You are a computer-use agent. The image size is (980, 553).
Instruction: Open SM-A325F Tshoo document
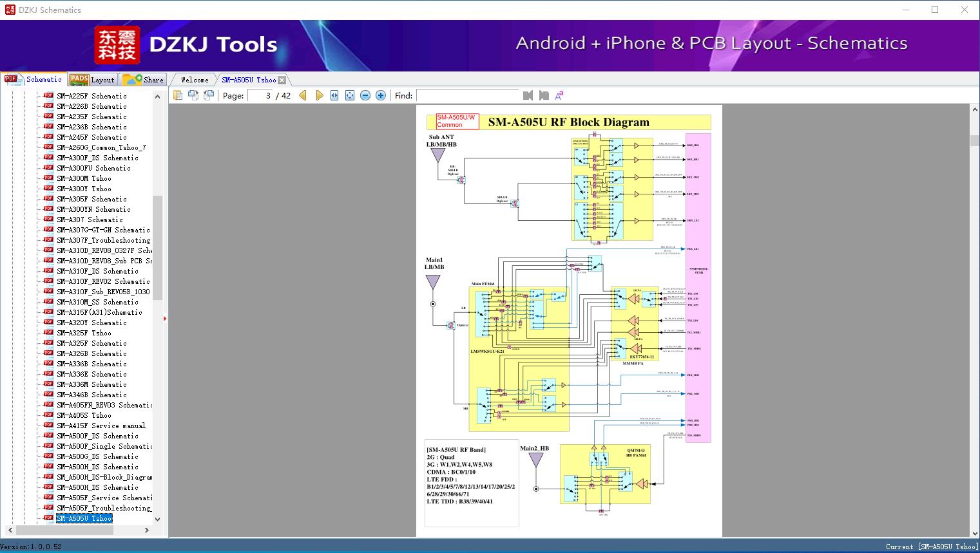pos(84,333)
